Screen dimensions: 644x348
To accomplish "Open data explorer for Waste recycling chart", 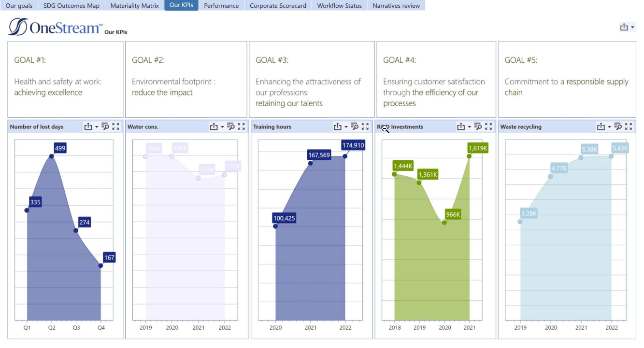I will point(618,127).
